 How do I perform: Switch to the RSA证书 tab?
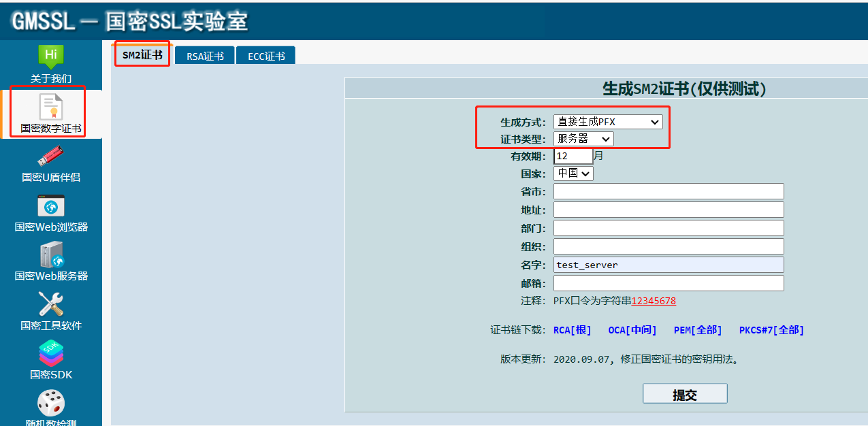(204, 55)
